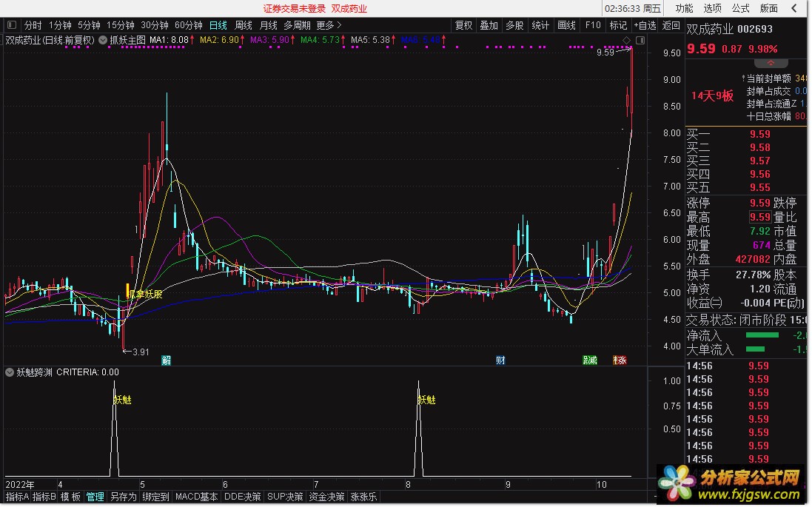Click the stock name 双成药业 002693
The width and height of the screenshot is (812, 507).
click(x=729, y=29)
